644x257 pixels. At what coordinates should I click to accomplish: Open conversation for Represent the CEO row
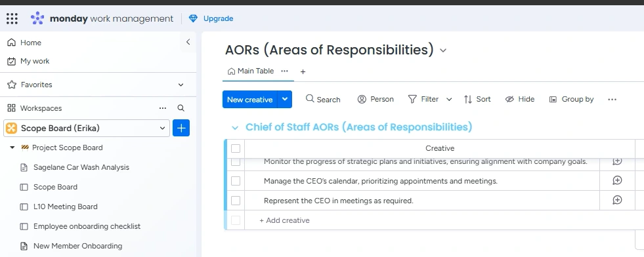click(617, 200)
